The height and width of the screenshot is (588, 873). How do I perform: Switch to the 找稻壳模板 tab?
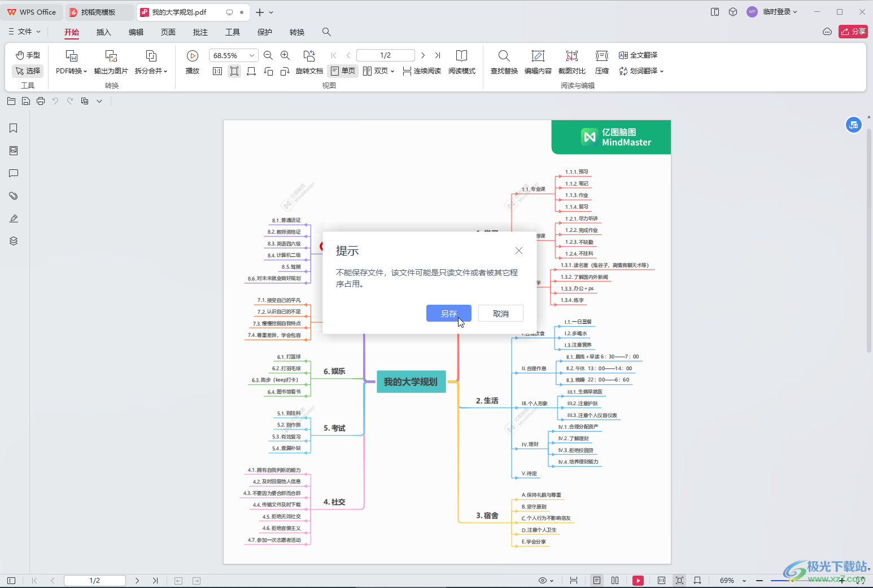(100, 12)
